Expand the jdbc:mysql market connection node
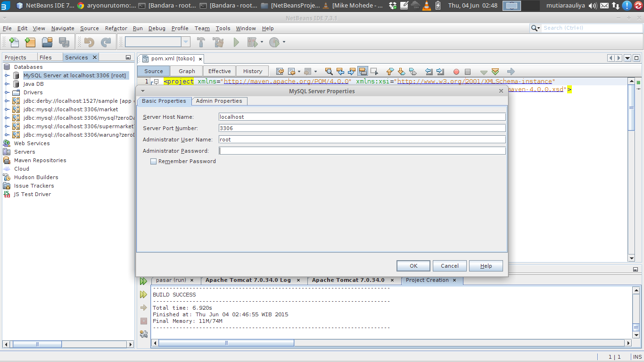The height and width of the screenshot is (362, 644). [7, 109]
